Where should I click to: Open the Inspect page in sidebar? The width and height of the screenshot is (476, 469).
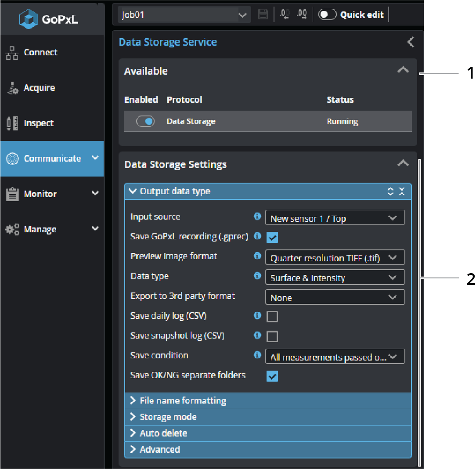click(39, 123)
